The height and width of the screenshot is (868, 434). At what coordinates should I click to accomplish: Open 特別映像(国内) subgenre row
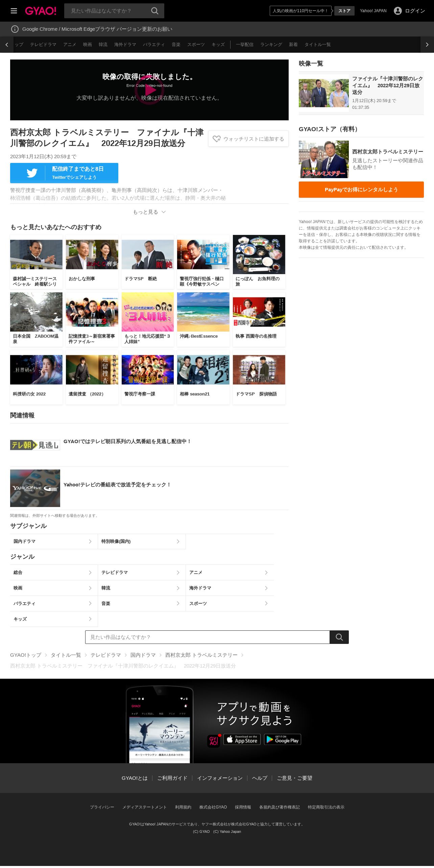click(142, 541)
